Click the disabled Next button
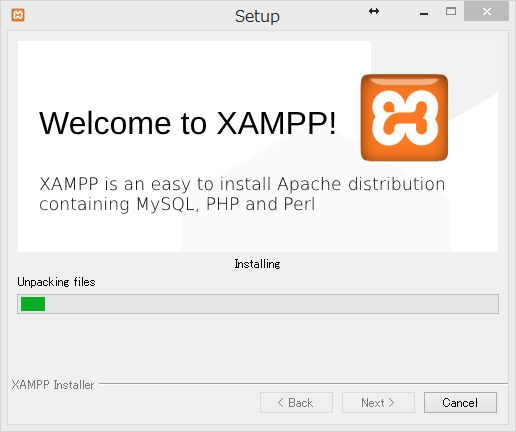516x432 pixels. pyautogui.click(x=378, y=403)
